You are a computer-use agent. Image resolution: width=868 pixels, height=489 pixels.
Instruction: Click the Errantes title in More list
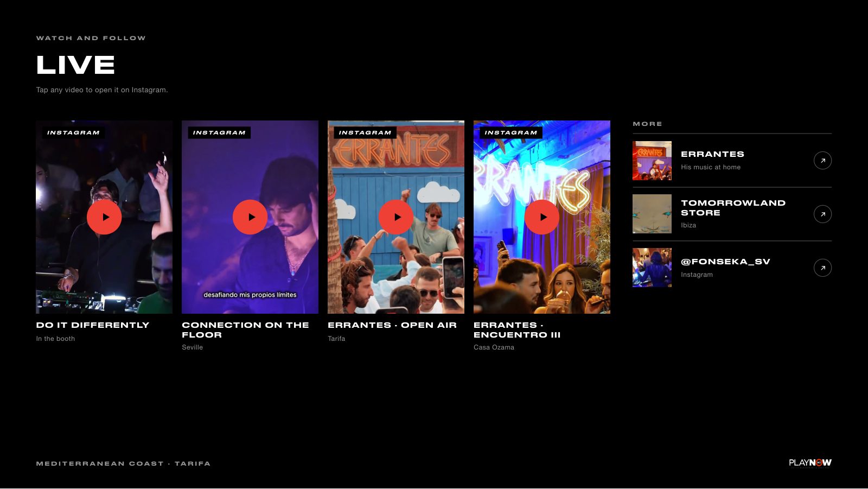[x=713, y=154]
